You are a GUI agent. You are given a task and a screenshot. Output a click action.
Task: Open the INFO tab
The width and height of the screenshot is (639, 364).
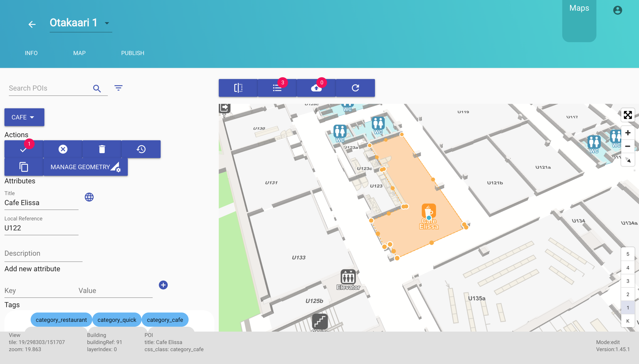(x=31, y=53)
